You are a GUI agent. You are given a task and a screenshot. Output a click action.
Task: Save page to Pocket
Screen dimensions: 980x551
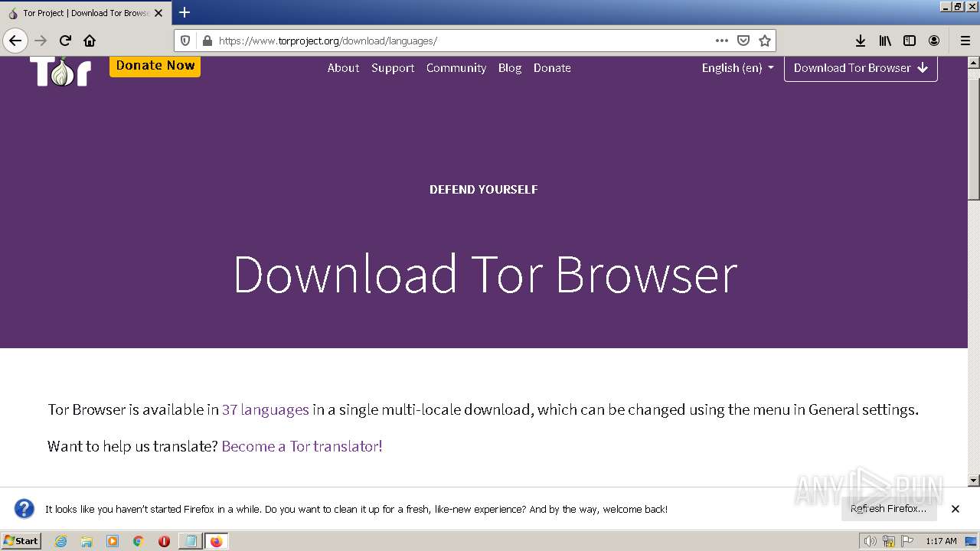743,41
